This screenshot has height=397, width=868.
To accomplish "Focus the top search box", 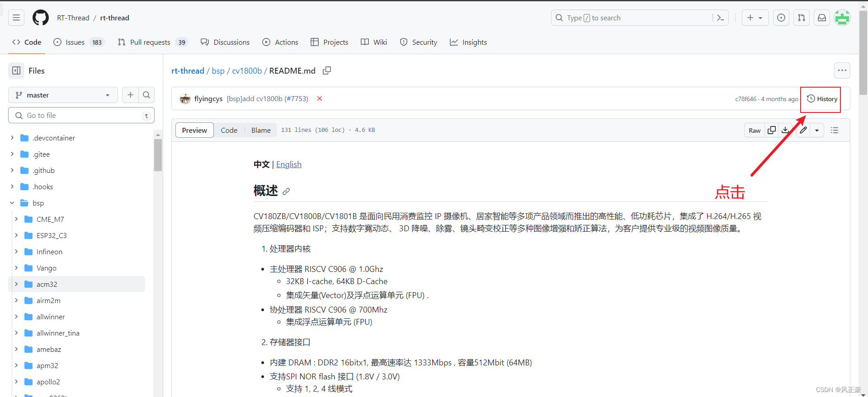I will pos(632,18).
